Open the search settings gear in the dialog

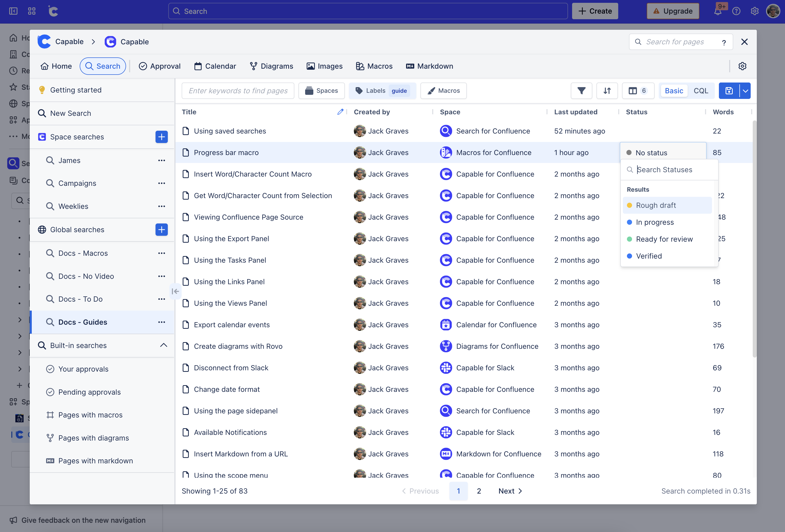(742, 66)
